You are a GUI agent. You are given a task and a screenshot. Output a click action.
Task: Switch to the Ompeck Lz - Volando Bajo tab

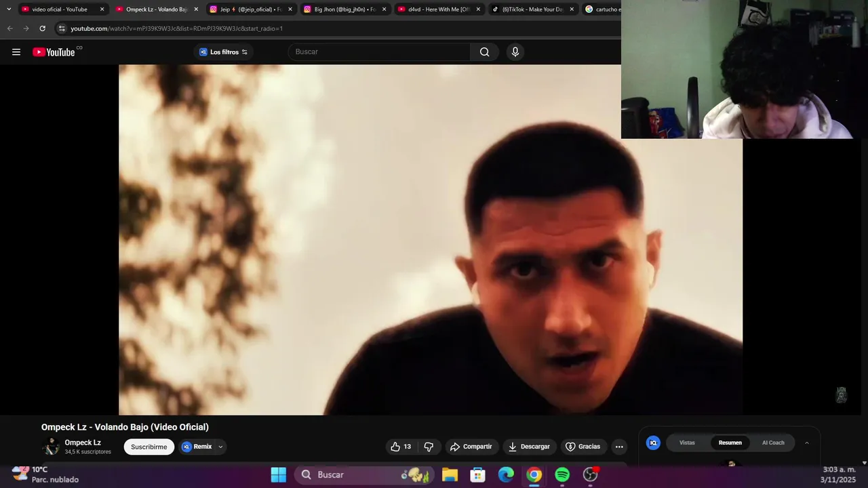pyautogui.click(x=155, y=9)
